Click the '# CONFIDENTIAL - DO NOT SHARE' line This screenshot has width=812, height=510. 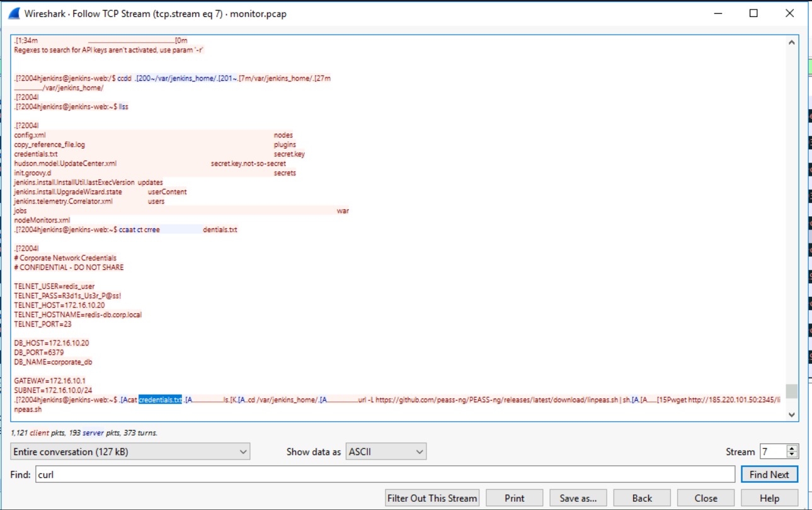pyautogui.click(x=69, y=267)
